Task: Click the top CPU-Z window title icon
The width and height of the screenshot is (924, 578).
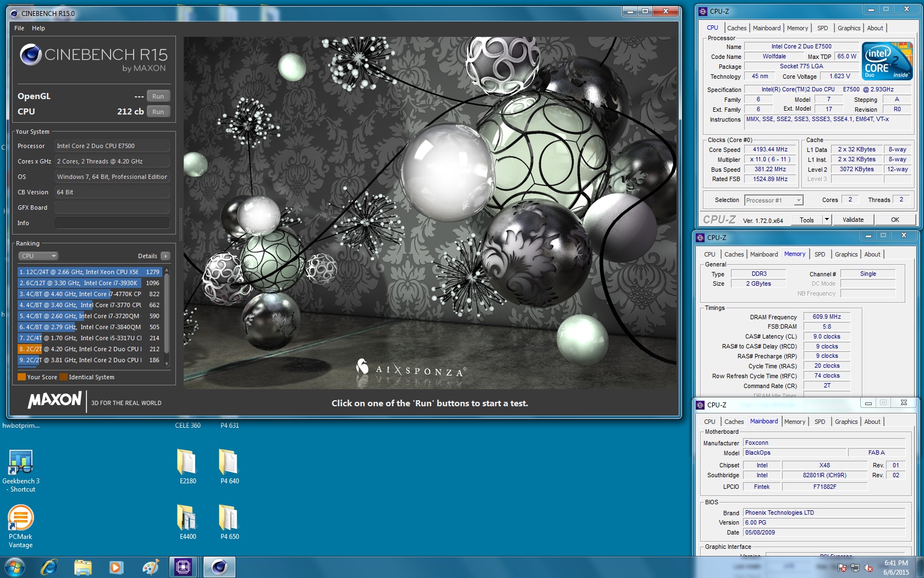Action: click(702, 11)
